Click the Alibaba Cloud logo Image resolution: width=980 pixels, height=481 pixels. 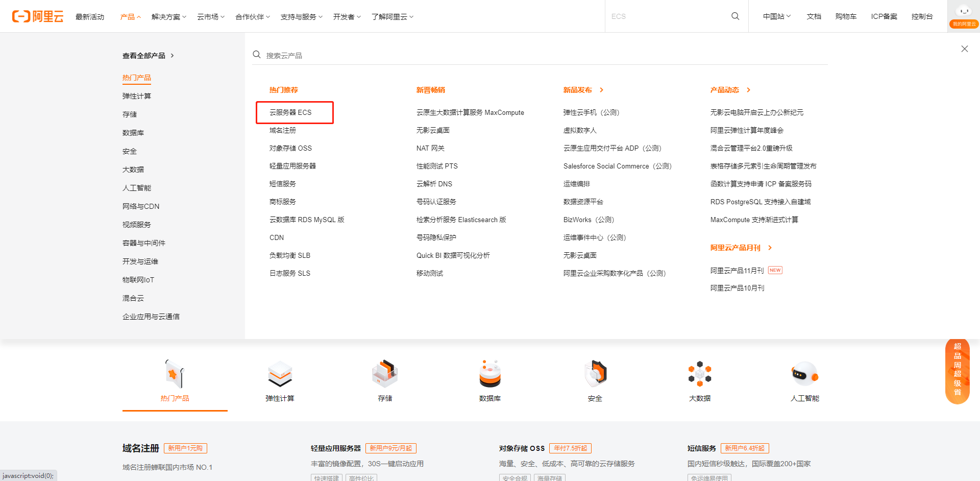(x=38, y=16)
